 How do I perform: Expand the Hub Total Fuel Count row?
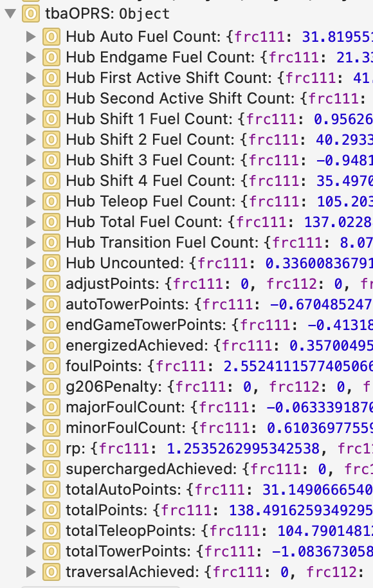31,222
